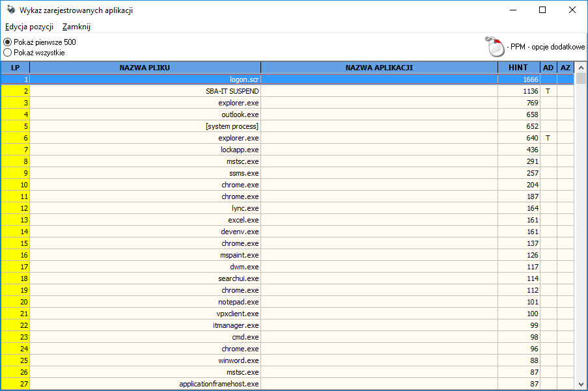The image size is (588, 391).
Task: Select the searchui.exe row
Action: tap(288, 278)
